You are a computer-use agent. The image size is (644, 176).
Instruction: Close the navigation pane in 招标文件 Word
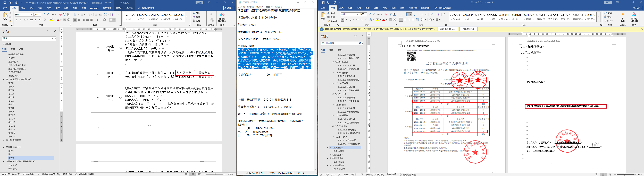coord(55,31)
